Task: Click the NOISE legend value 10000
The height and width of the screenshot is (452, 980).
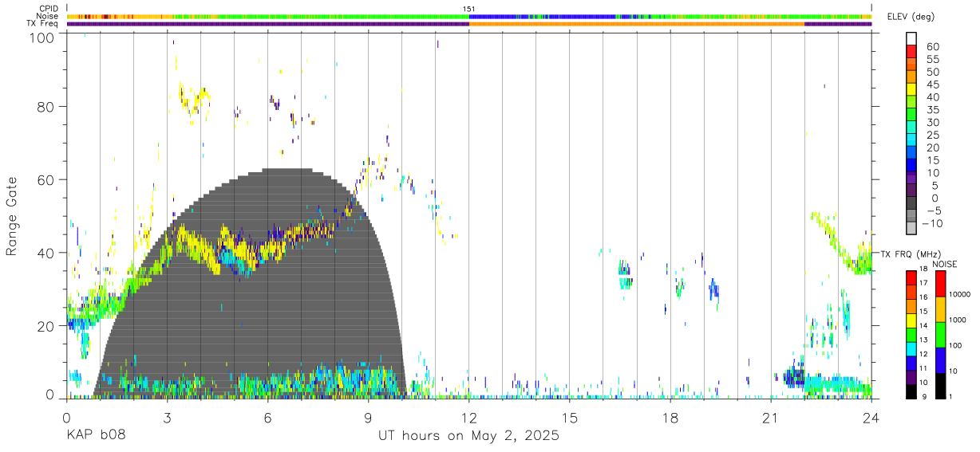Action: coord(961,294)
